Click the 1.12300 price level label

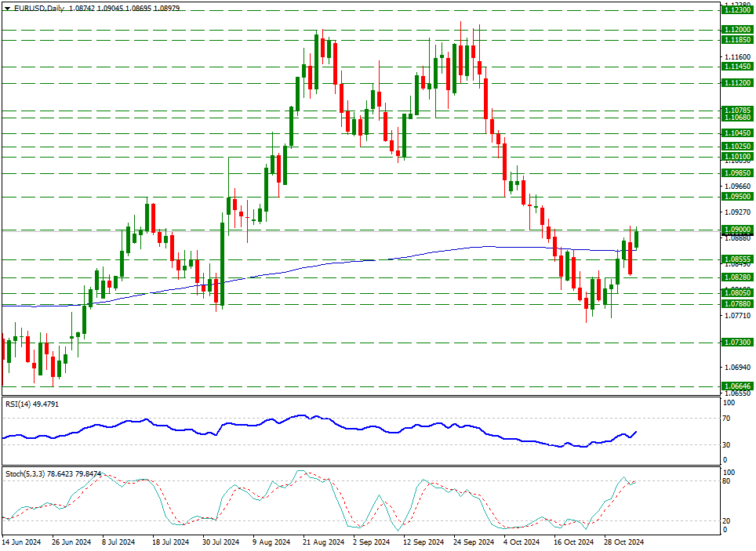(738, 10)
